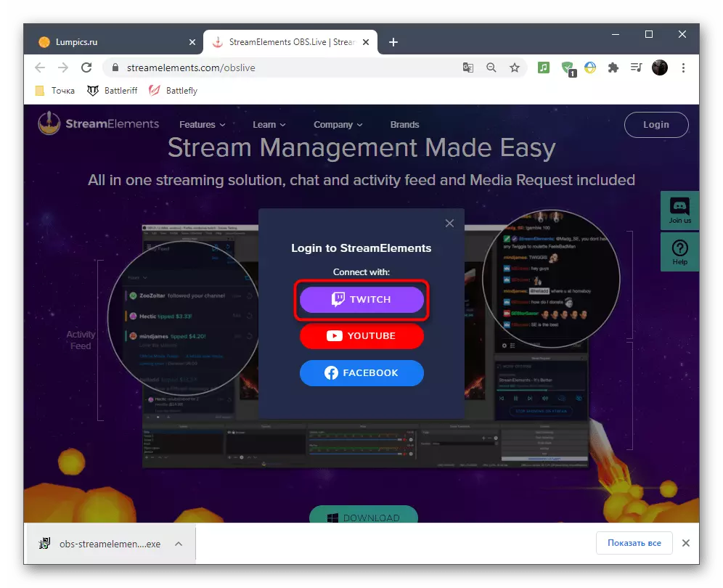The width and height of the screenshot is (723, 588).
Task: Open the Join us Discord widget
Action: pos(679,211)
